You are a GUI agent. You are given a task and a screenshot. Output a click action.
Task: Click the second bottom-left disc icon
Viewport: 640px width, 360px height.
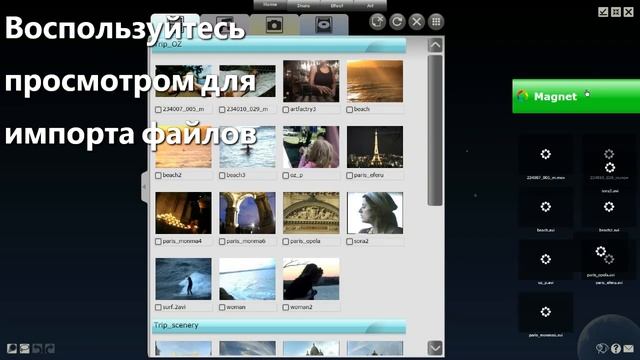pyautogui.click(x=24, y=349)
